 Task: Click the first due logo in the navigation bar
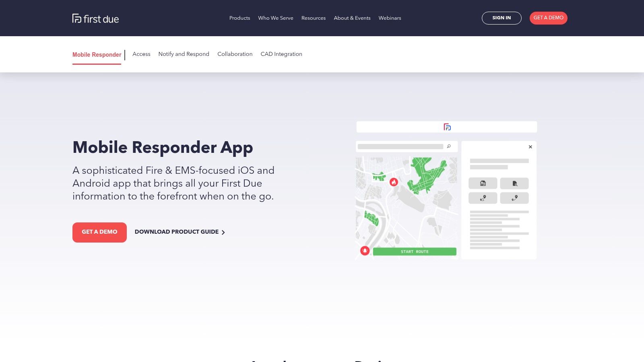tap(95, 18)
